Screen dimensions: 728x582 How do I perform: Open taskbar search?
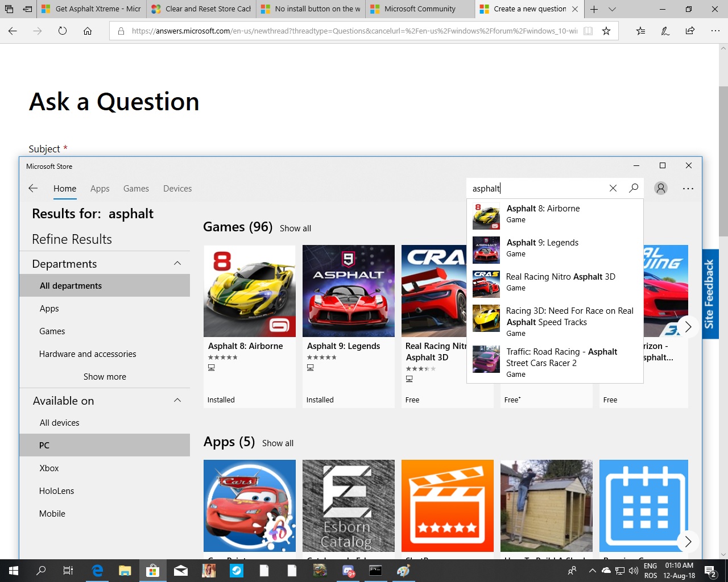click(41, 571)
